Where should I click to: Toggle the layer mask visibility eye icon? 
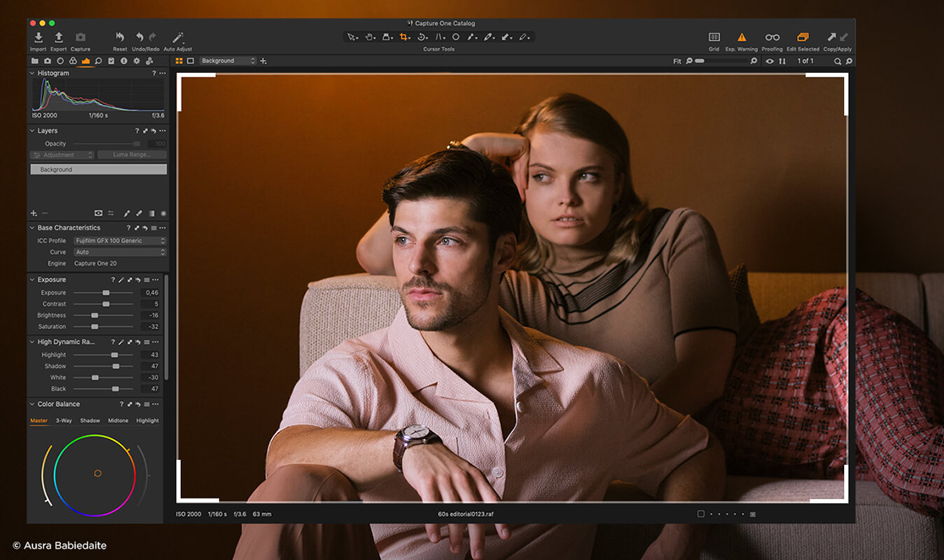tap(98, 214)
